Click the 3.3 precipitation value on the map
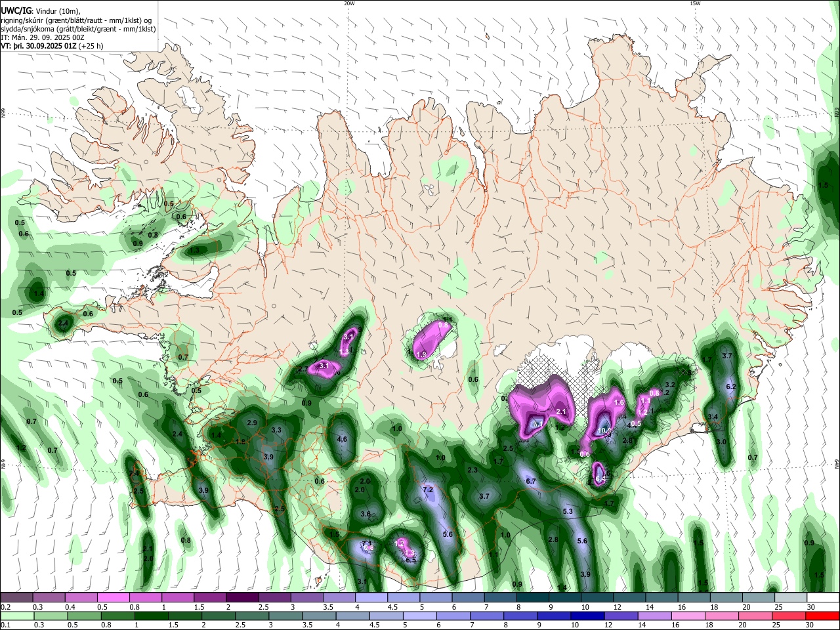 click(x=276, y=430)
